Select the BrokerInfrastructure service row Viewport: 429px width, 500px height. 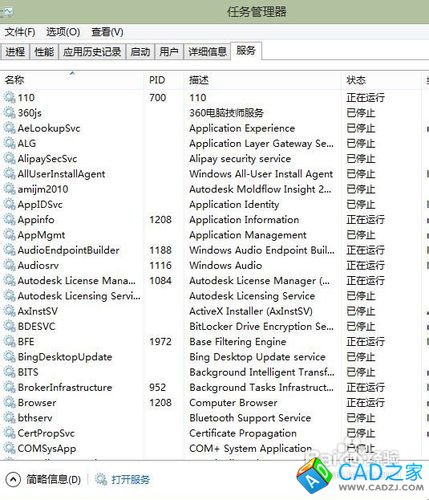(x=213, y=387)
